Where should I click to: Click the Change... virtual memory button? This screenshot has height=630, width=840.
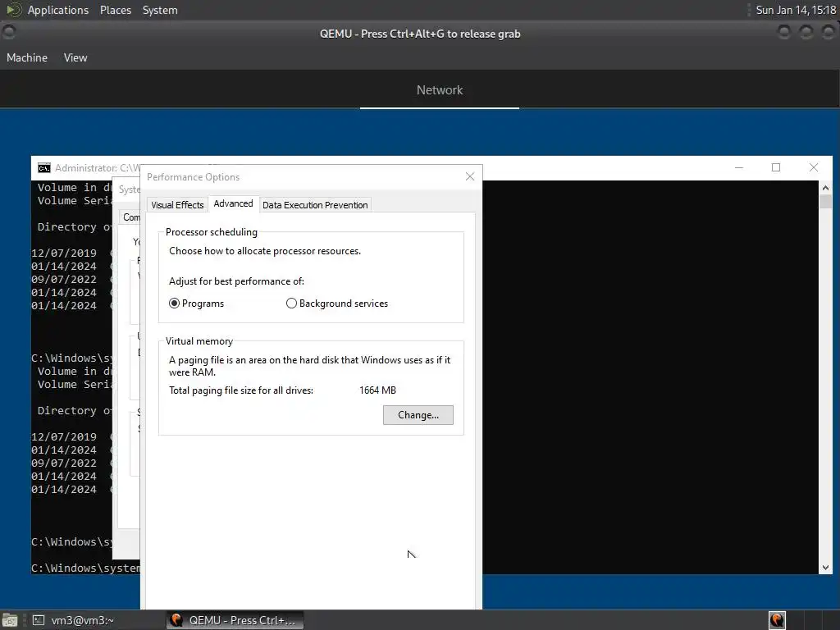[418, 415]
